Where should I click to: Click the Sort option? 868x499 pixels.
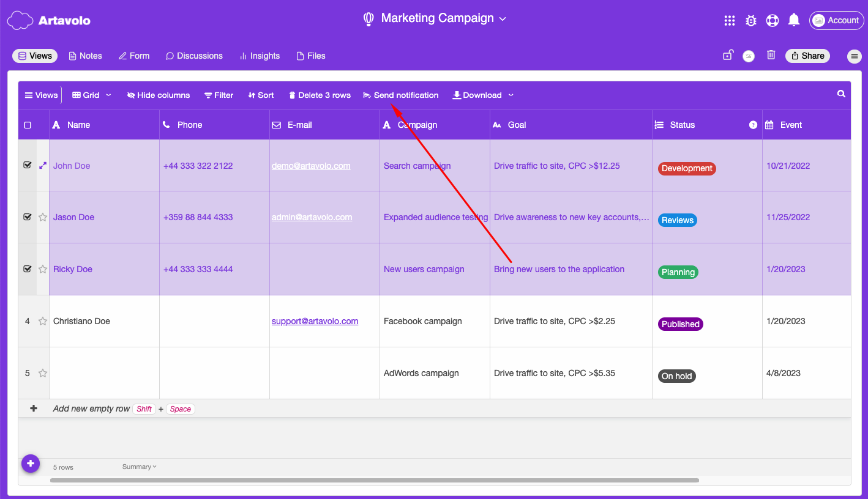[261, 95]
